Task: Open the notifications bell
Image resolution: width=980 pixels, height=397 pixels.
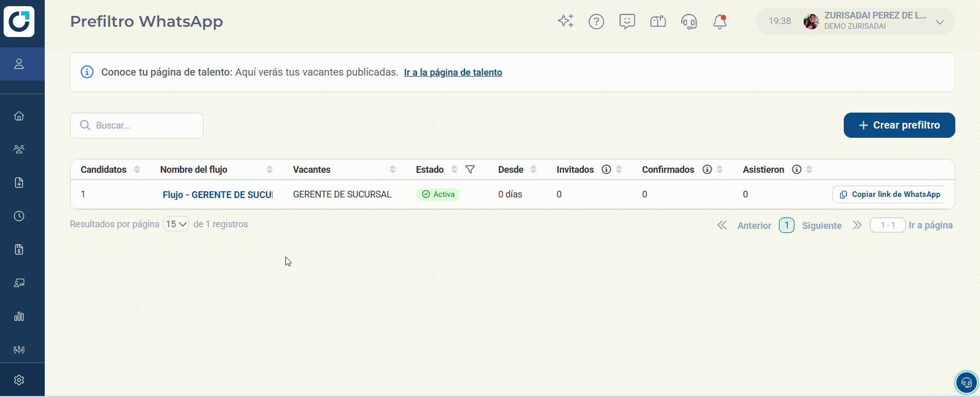Action: pos(720,22)
